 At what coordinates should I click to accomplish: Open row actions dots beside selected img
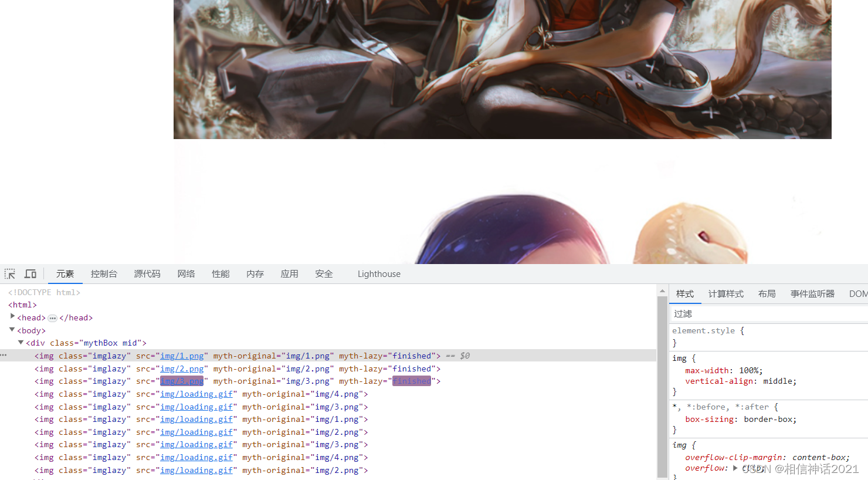(x=4, y=356)
